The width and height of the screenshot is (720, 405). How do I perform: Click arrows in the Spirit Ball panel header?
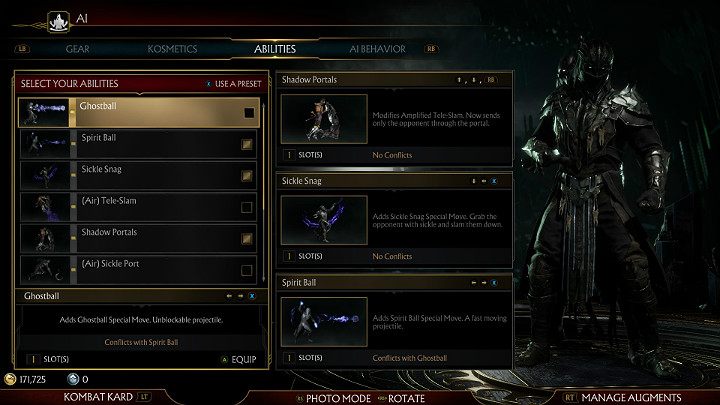(x=479, y=283)
